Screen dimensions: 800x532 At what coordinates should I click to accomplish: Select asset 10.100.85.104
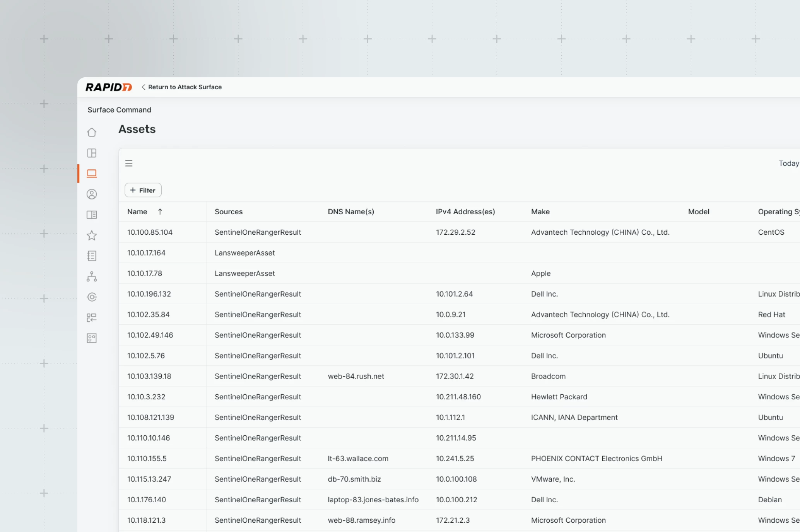pos(150,232)
